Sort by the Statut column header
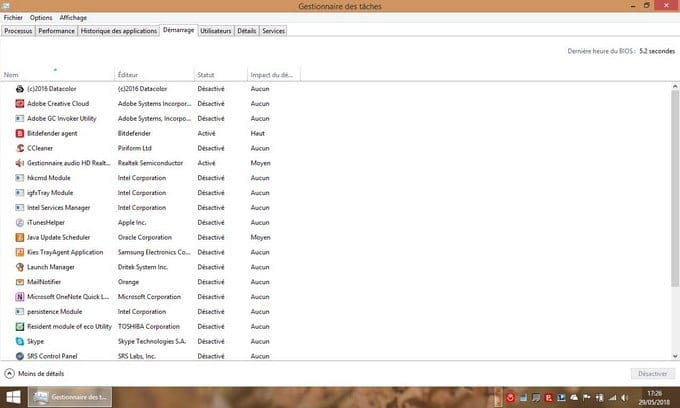Screen dimensions: 680x408 pyautogui.click(x=221, y=75)
